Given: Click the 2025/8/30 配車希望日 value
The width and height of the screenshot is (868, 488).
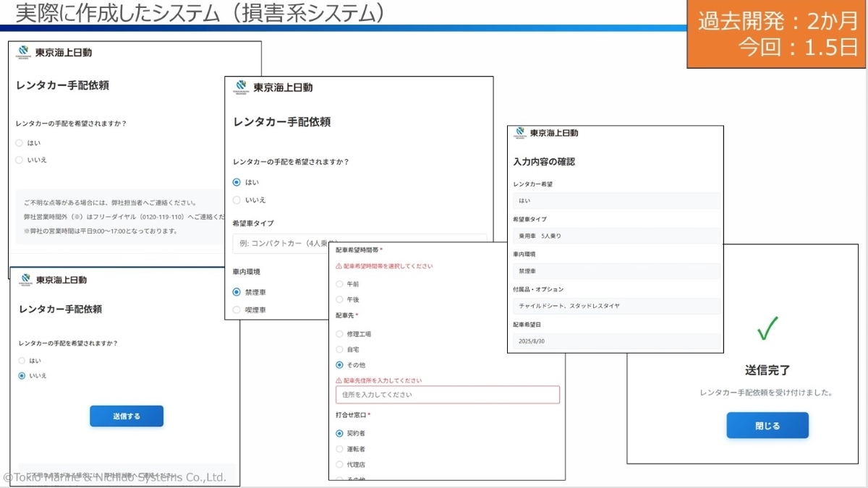Looking at the screenshot, I should coord(617,341).
